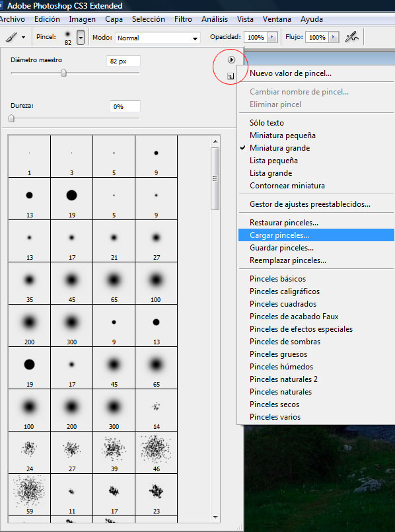Screen dimensions: 395x532
Task: Switch view to Sólo texto
Action: click(267, 123)
